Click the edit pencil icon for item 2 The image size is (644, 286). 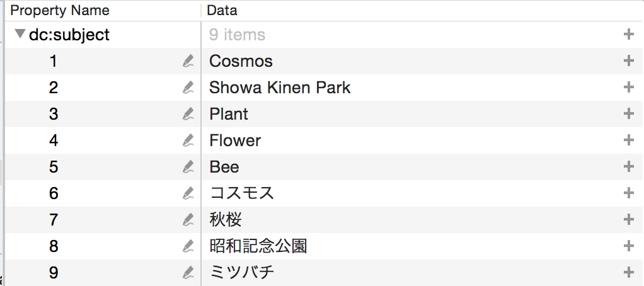click(188, 88)
